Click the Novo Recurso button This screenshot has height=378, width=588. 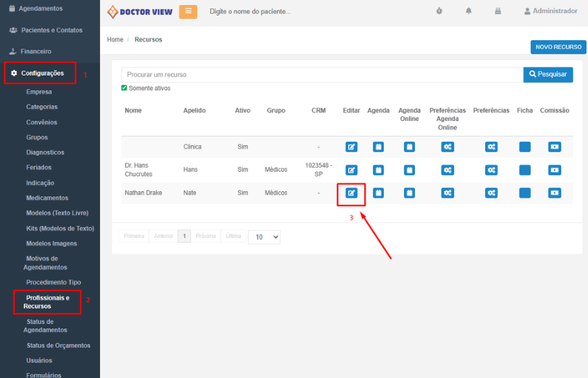(x=558, y=47)
